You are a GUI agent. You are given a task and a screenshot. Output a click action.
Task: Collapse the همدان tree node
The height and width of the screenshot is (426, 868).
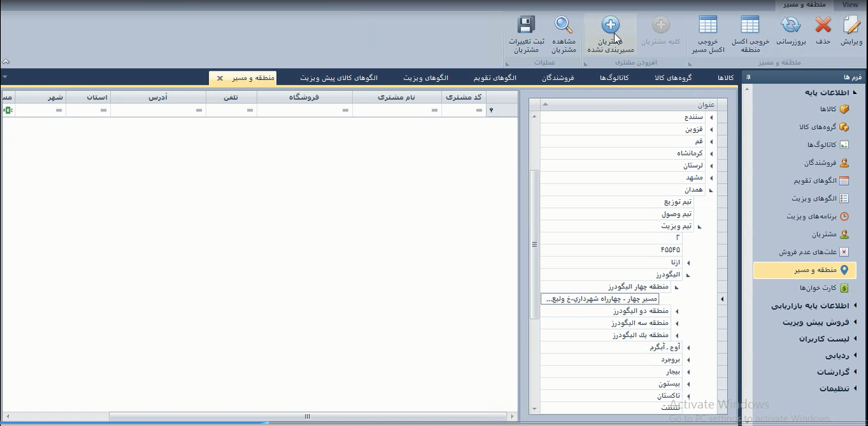(x=711, y=190)
